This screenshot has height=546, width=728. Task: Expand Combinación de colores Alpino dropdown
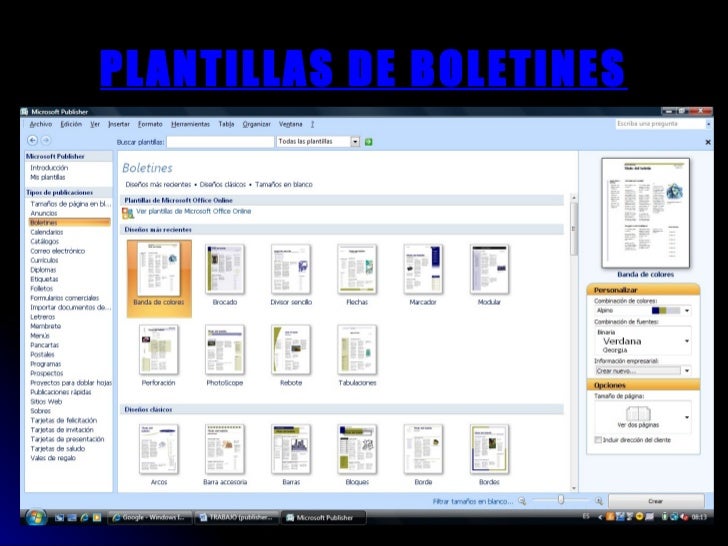point(687,311)
